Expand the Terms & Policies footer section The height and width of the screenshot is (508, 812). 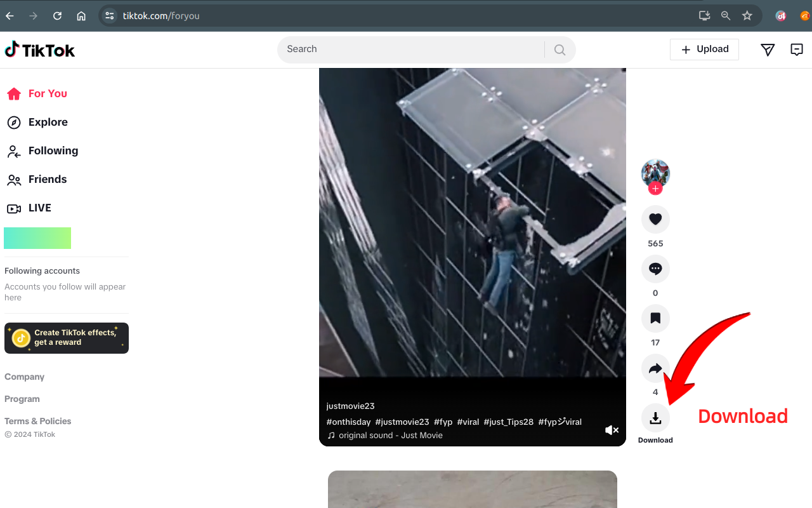(38, 421)
